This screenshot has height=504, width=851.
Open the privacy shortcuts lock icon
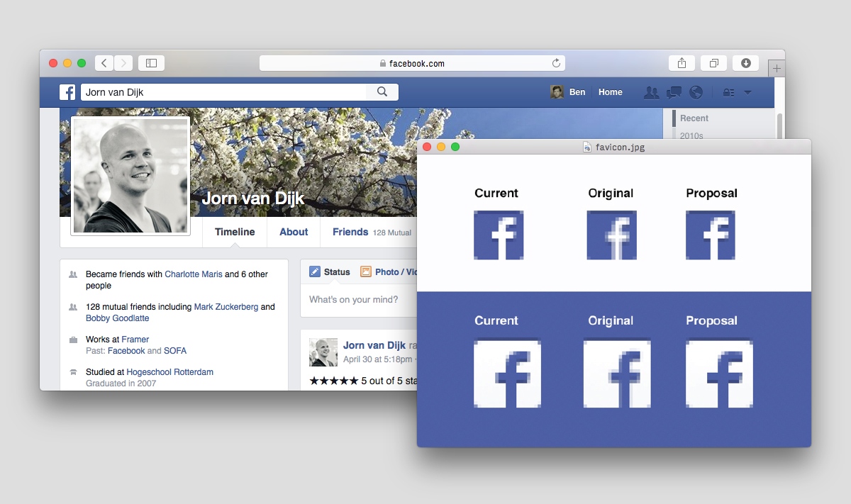[728, 92]
